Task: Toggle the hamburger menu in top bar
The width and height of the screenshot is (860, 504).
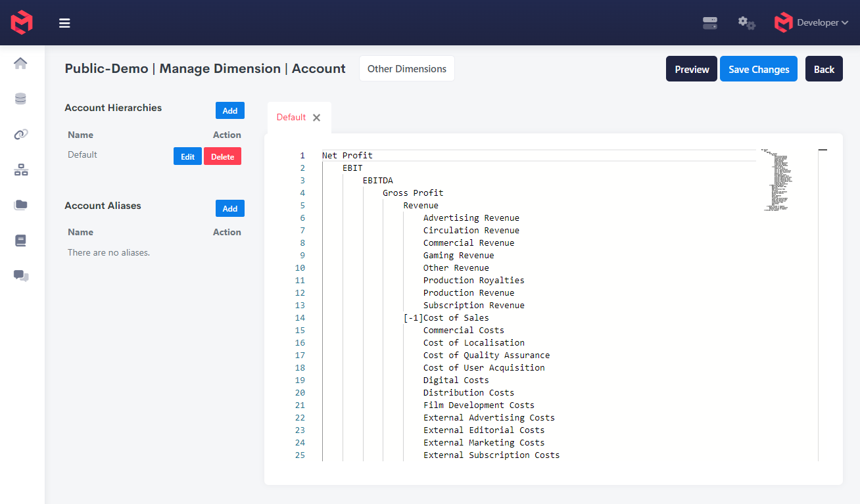Action: pos(64,23)
